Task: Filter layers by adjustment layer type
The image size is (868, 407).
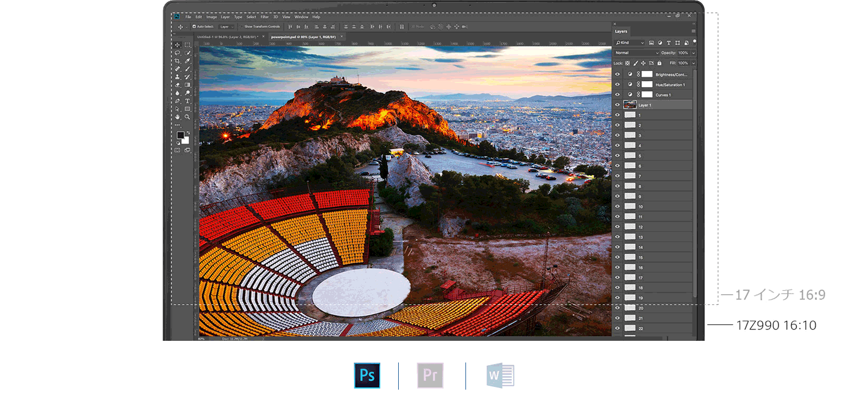Action: click(x=660, y=43)
